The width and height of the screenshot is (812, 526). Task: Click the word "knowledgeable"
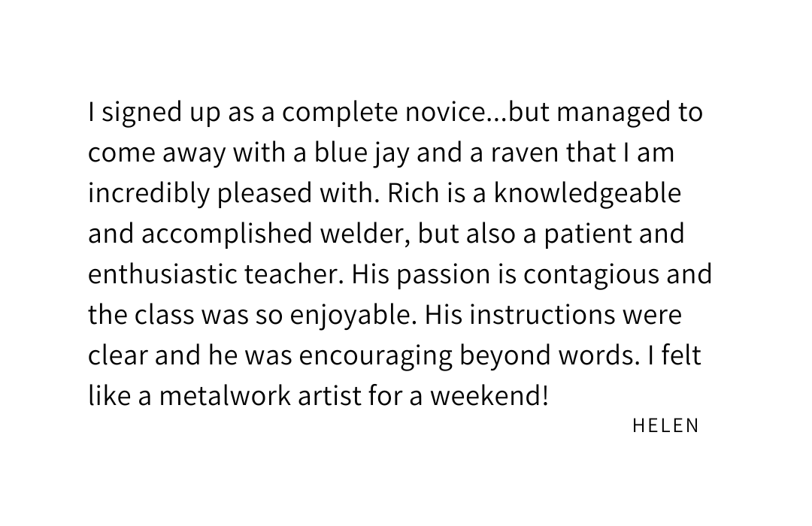[587, 194]
